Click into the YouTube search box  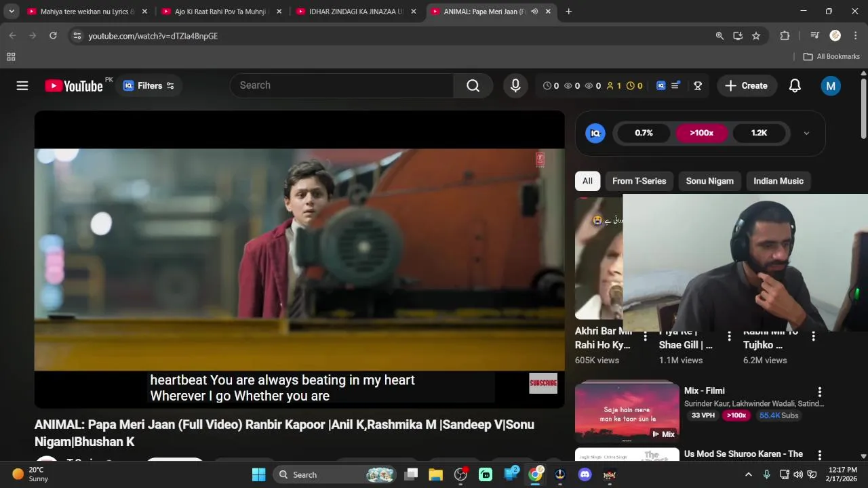pyautogui.click(x=342, y=85)
